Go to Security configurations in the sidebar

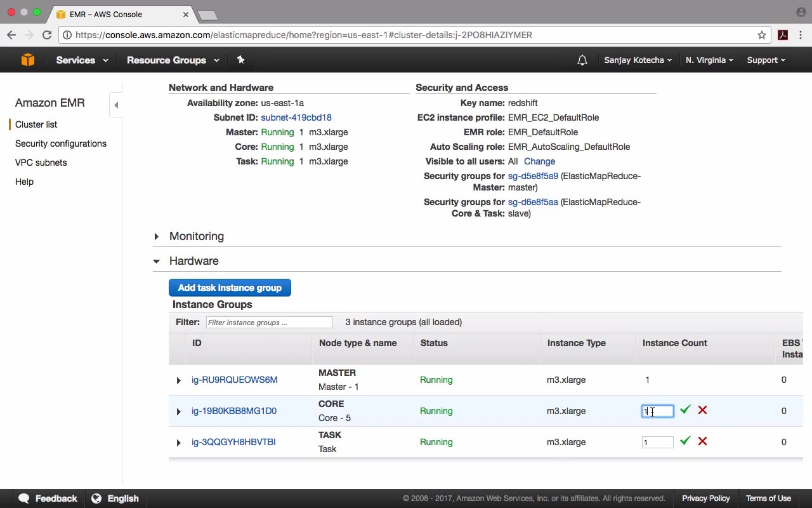[x=61, y=144]
